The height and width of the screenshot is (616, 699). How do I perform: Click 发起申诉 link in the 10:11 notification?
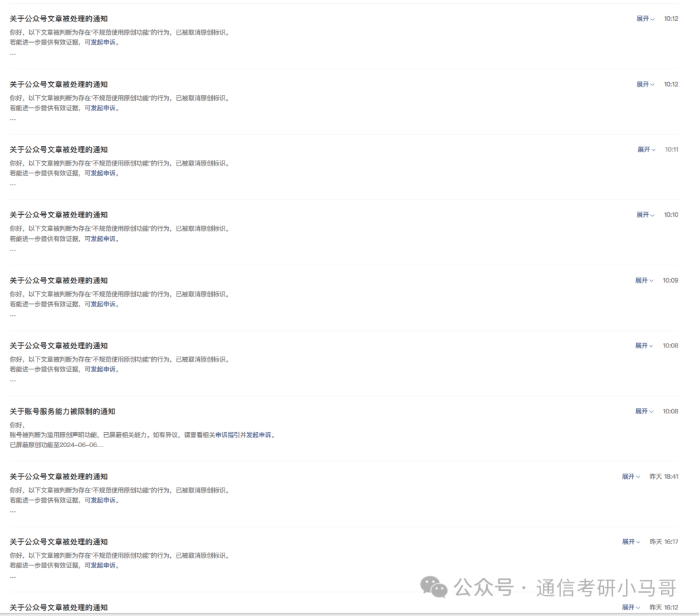(104, 173)
